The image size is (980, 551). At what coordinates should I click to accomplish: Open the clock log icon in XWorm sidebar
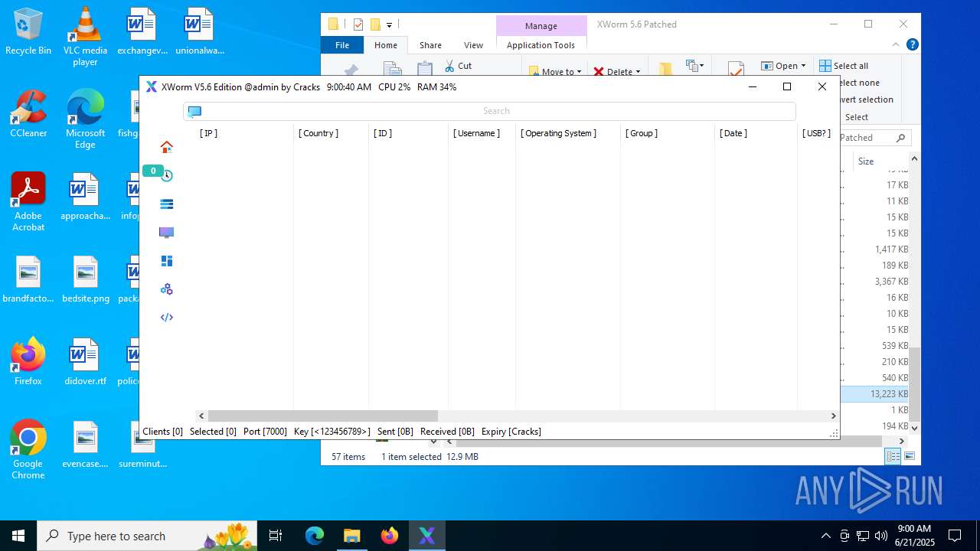point(166,175)
